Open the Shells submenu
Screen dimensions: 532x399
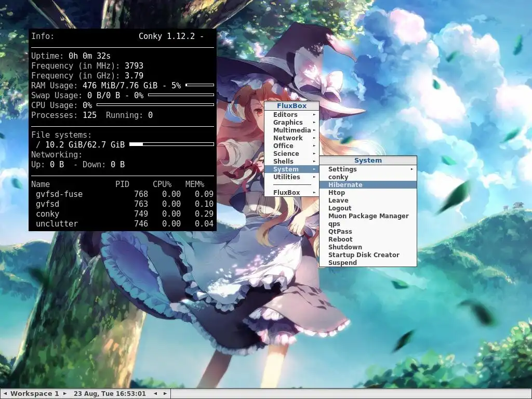pos(291,162)
